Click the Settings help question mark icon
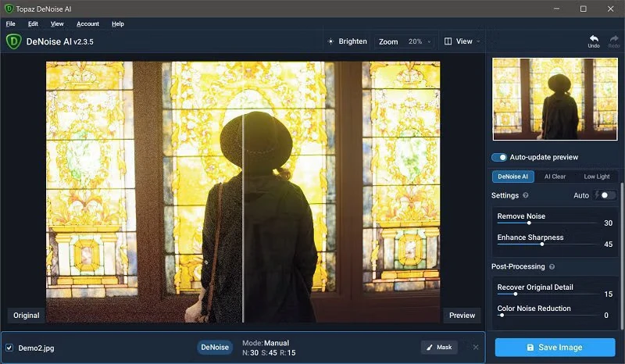The width and height of the screenshot is (625, 364). click(x=526, y=195)
